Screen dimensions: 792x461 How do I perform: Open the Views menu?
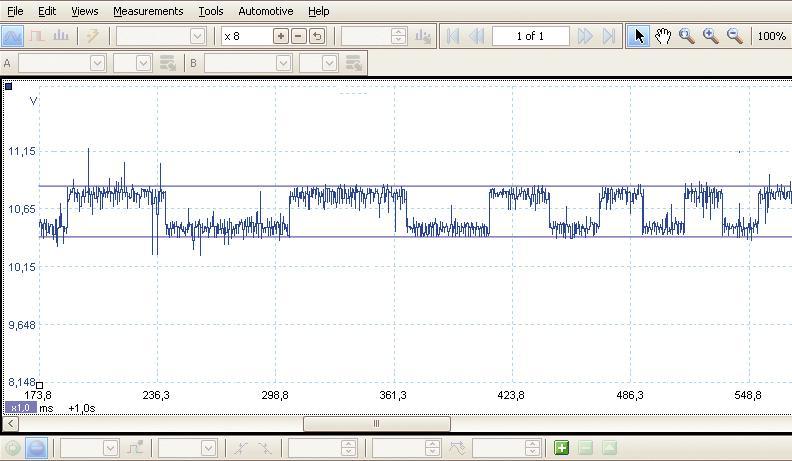pos(84,11)
